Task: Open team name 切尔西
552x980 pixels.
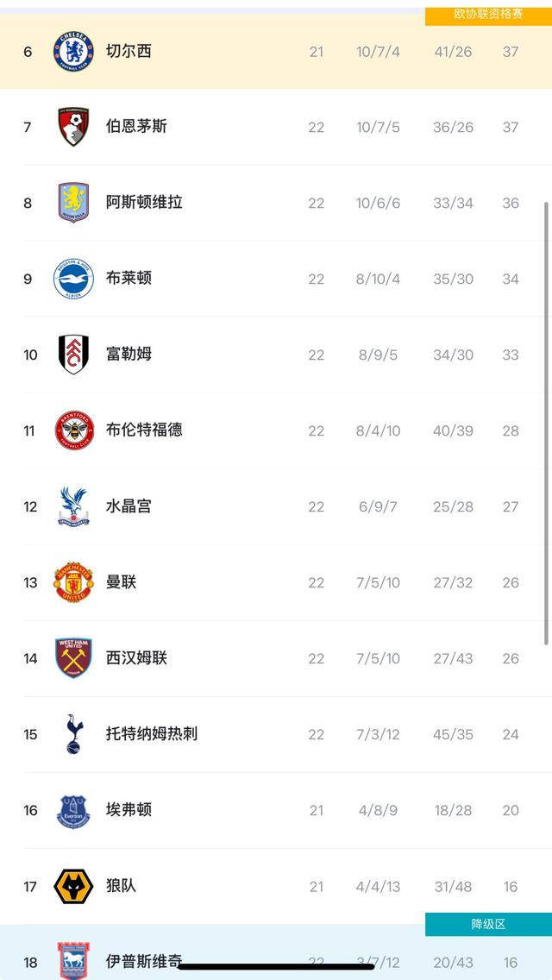Action: [x=129, y=51]
